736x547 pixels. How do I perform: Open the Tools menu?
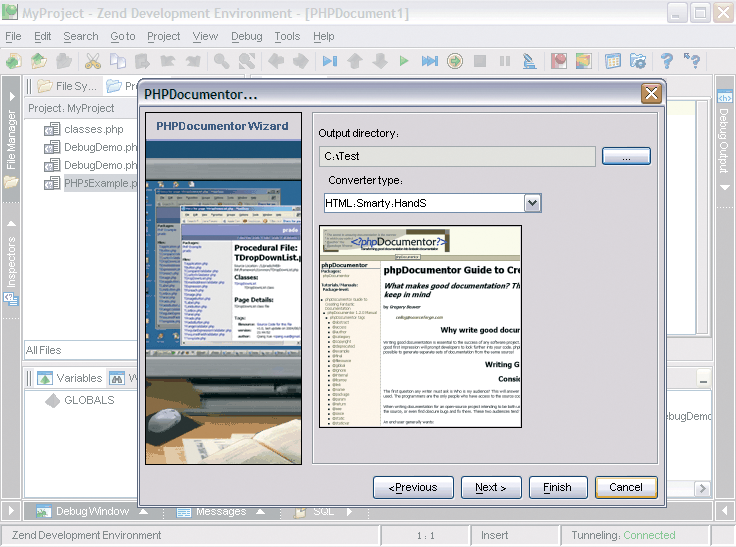coord(287,36)
